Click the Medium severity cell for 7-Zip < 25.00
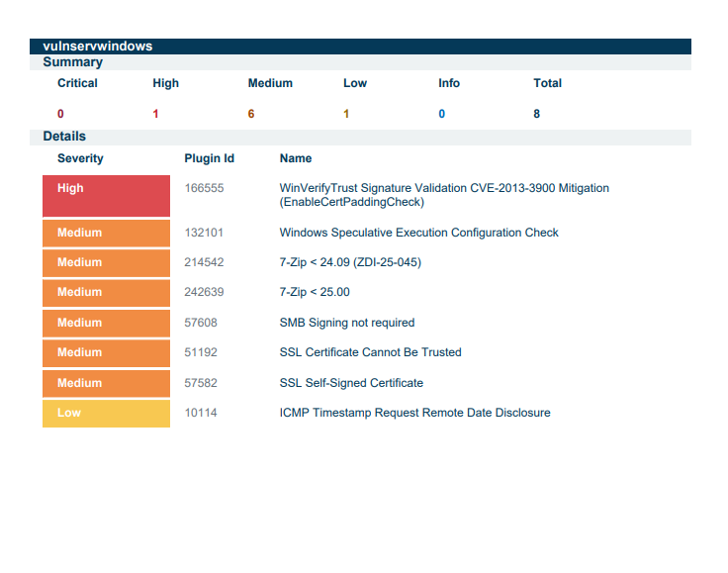Screen dimensions: 728x573 coord(106,293)
